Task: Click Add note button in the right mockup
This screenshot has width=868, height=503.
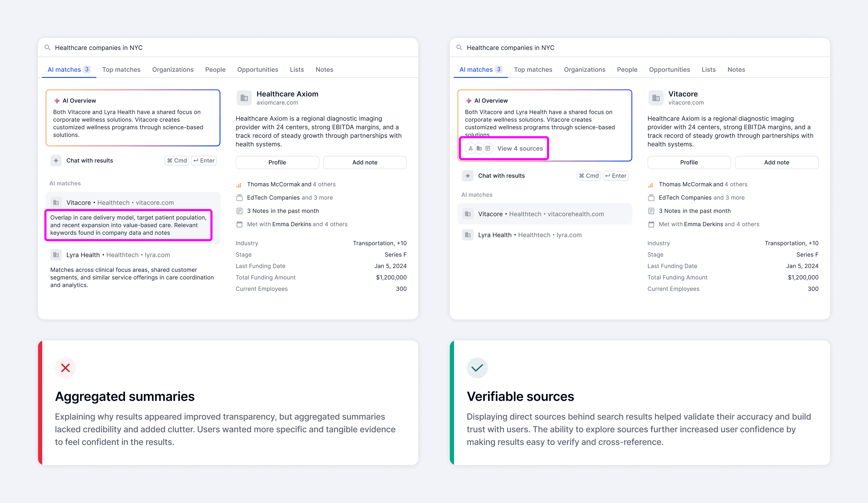Action: click(x=777, y=163)
